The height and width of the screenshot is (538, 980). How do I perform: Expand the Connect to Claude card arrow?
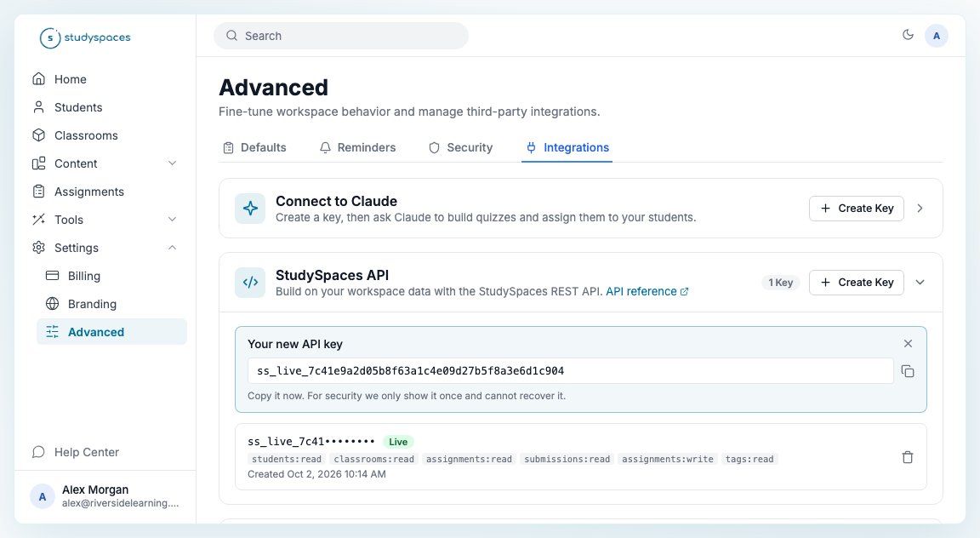(920, 209)
